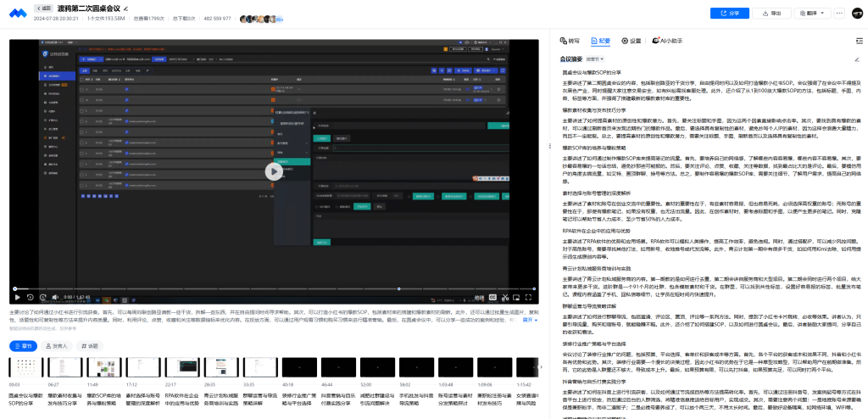The image size is (868, 419).
Task: Click heading 爆款素材收集与发布技巧分享
Action: pos(594,110)
